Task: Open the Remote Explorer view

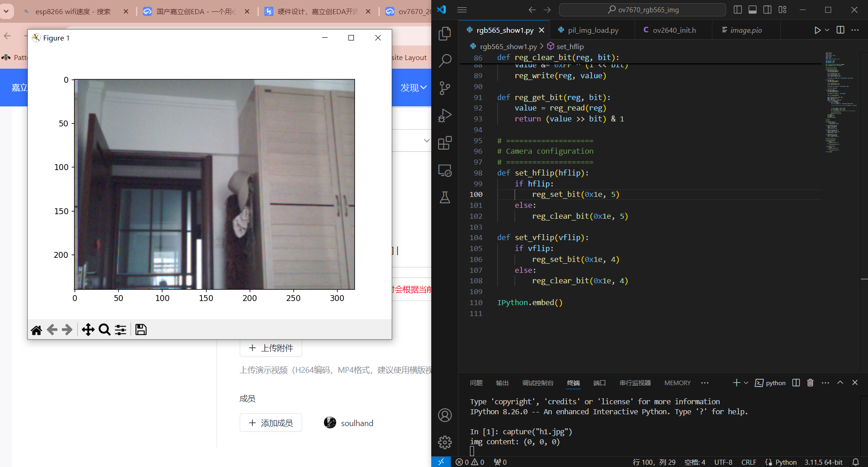Action: click(x=445, y=171)
